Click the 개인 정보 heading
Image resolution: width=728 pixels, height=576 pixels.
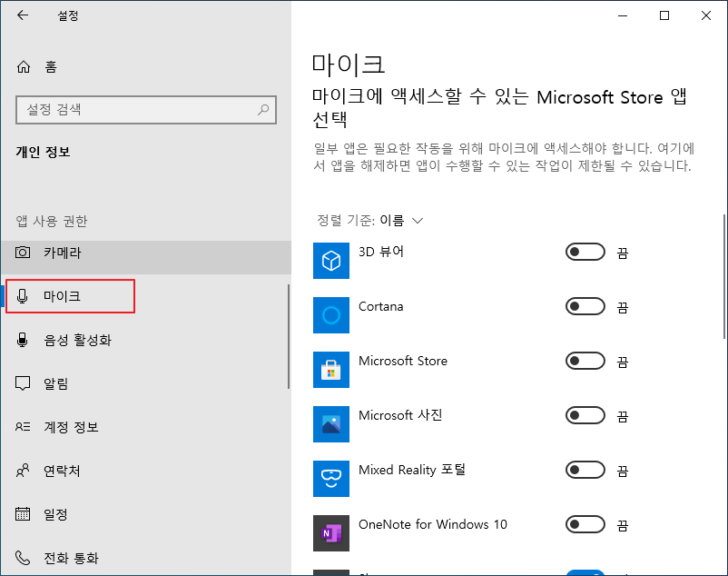43,152
